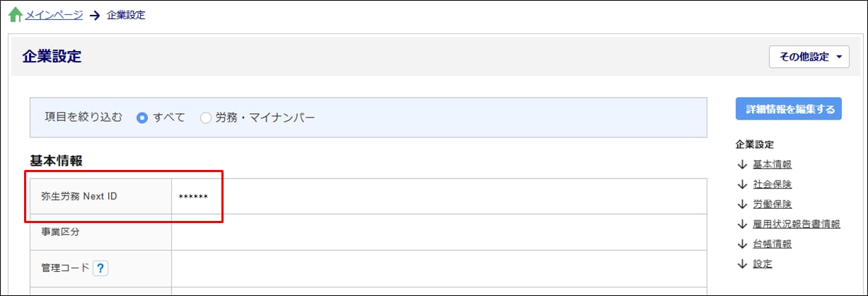Viewport: 868px width, 296px height.
Task: Jump to 雇用状況報告書情報 section
Action: 797,224
